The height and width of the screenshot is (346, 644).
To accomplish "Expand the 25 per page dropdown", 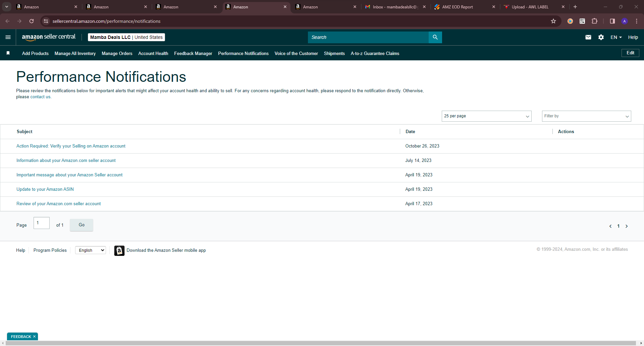I will (x=487, y=116).
